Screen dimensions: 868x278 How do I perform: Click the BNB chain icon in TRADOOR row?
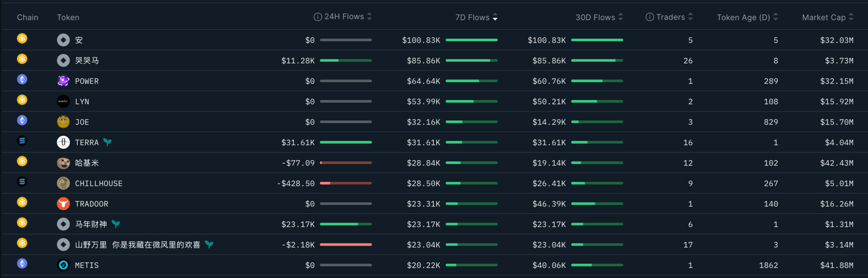tap(22, 202)
